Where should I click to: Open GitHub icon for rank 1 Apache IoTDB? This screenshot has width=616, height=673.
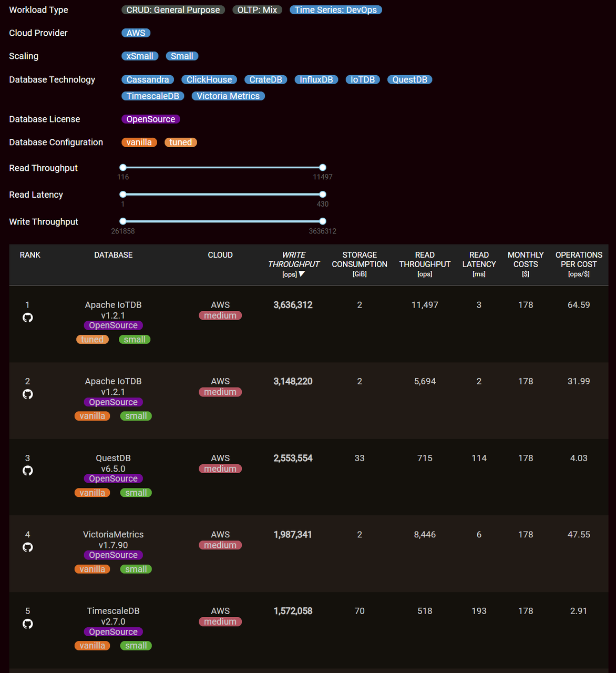[28, 318]
